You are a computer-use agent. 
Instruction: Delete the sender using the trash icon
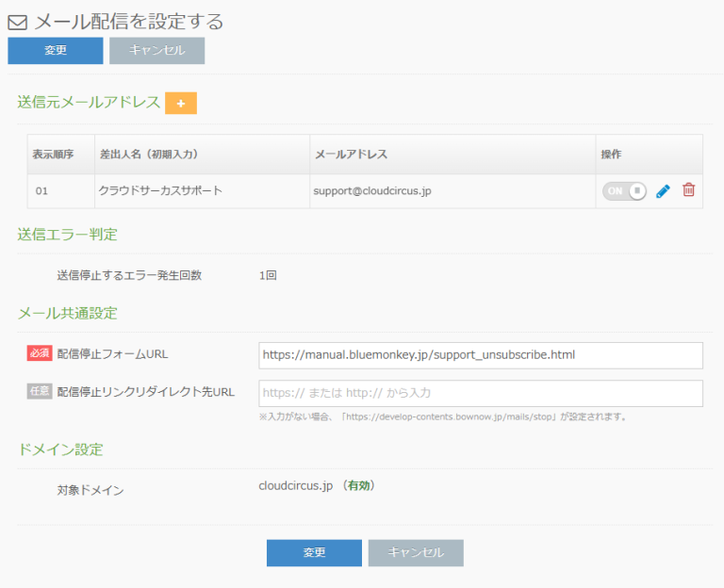[688, 190]
